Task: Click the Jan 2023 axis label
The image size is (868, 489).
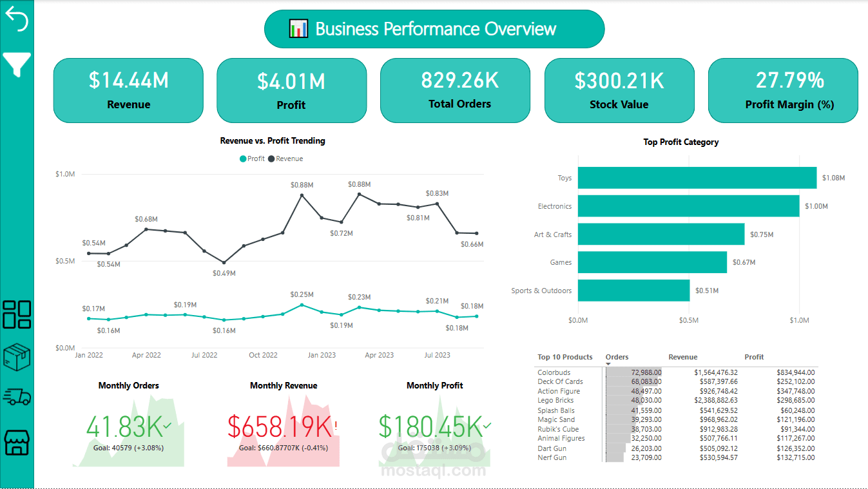Action: click(322, 355)
